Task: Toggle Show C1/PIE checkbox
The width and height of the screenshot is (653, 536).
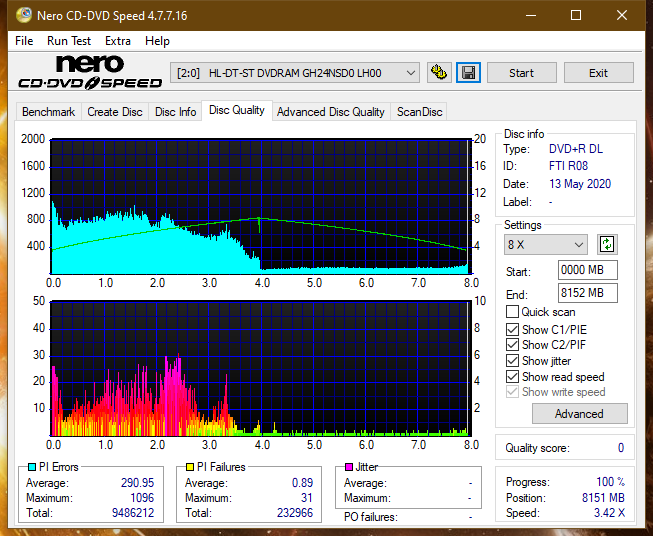Action: (x=512, y=329)
